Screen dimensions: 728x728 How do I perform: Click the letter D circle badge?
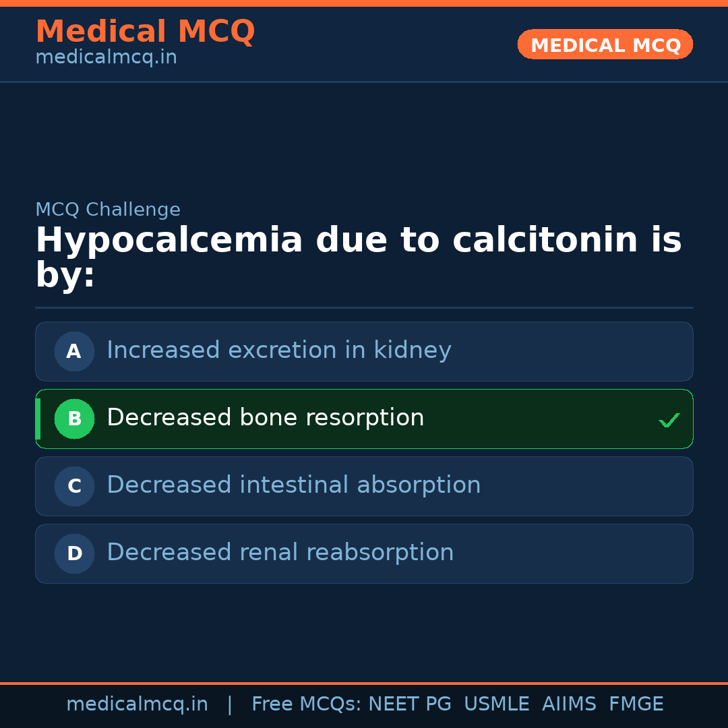pos(74,553)
